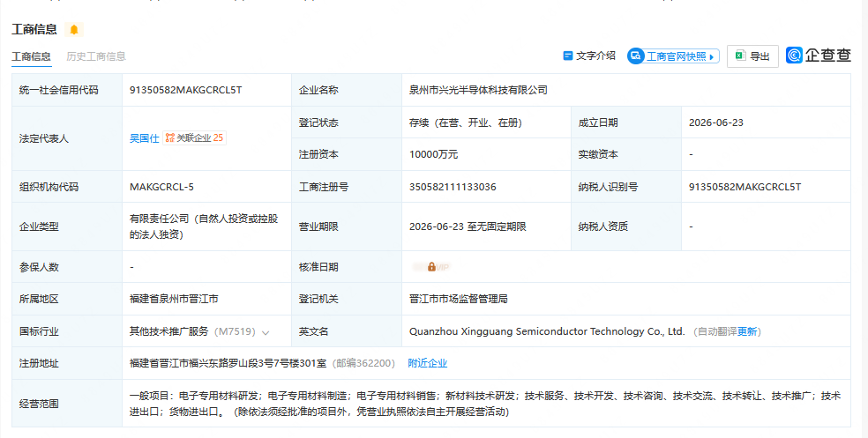Click the 法定代表人 label cell
Screen dimensions: 868x438
point(67,138)
